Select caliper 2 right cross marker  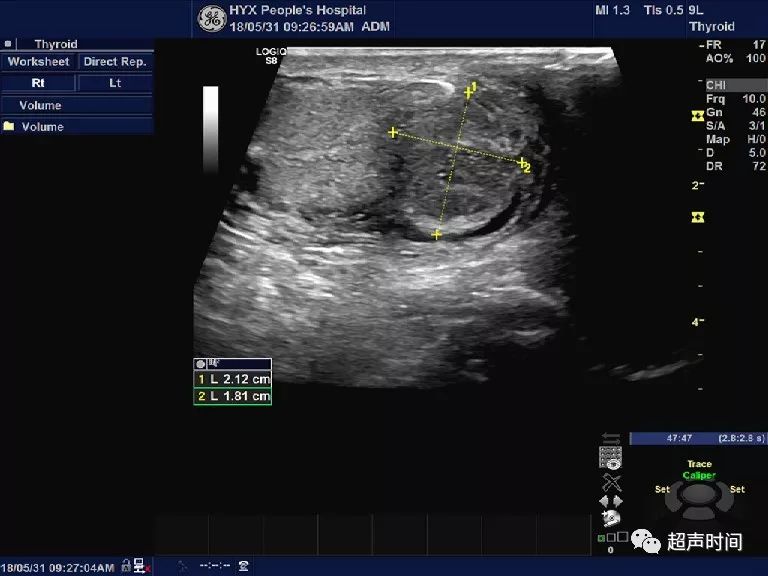521,162
